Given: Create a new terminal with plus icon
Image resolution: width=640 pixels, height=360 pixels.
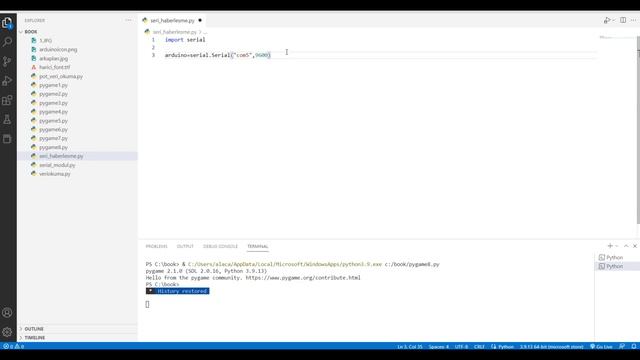Looking at the screenshot, I should click(x=610, y=246).
